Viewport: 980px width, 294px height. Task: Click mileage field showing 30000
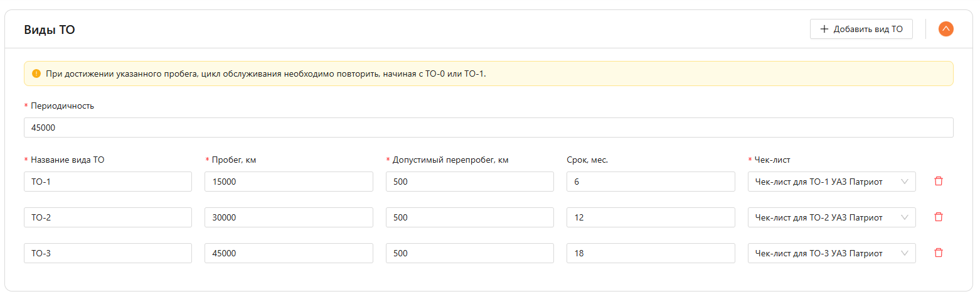[289, 217]
